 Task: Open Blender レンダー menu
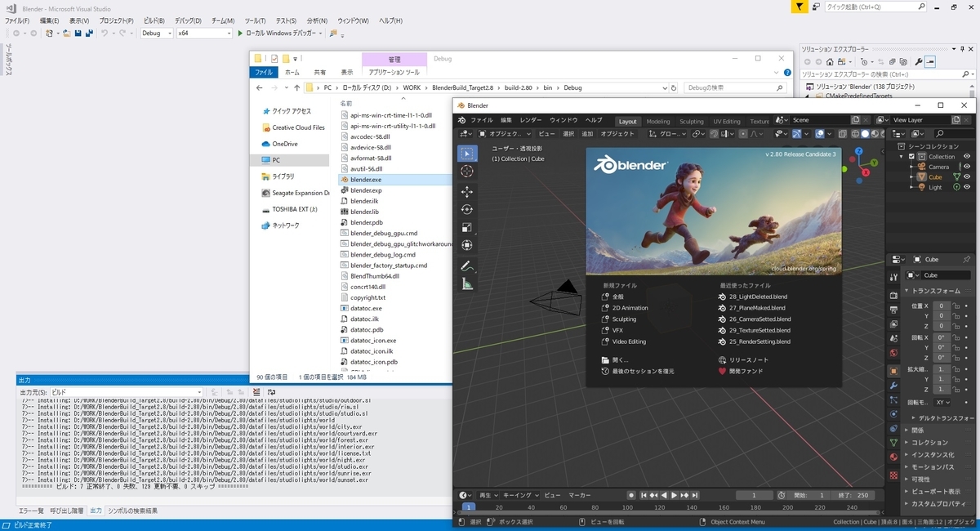[531, 120]
